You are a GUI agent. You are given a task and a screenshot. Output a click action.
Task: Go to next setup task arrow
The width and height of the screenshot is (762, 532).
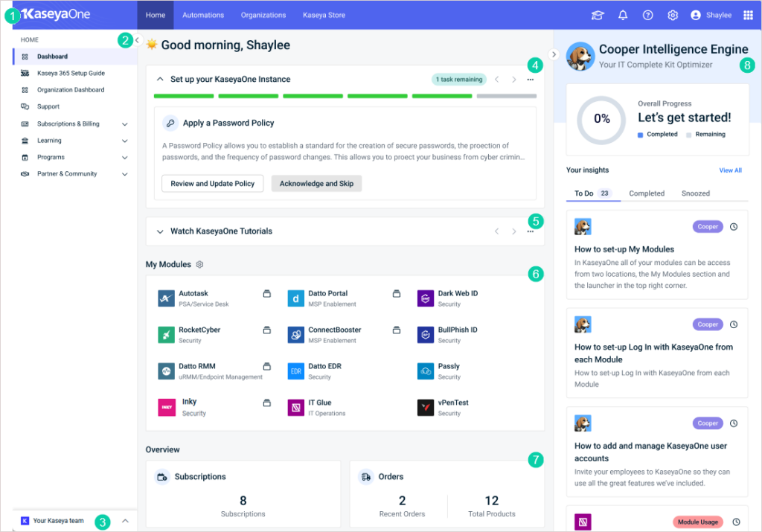[513, 79]
